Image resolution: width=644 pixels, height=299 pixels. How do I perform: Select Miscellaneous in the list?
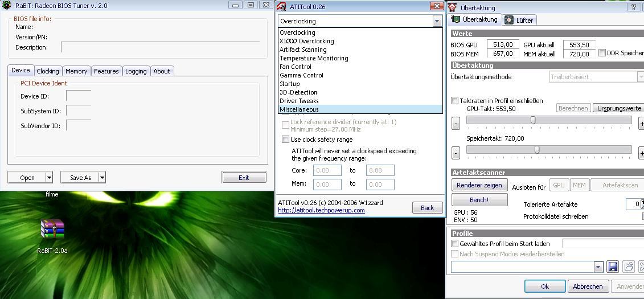pos(360,109)
